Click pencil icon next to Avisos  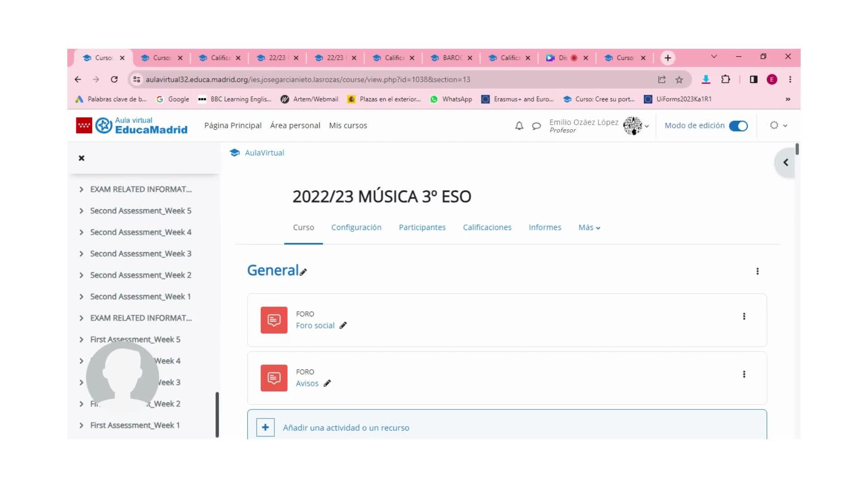[327, 383]
